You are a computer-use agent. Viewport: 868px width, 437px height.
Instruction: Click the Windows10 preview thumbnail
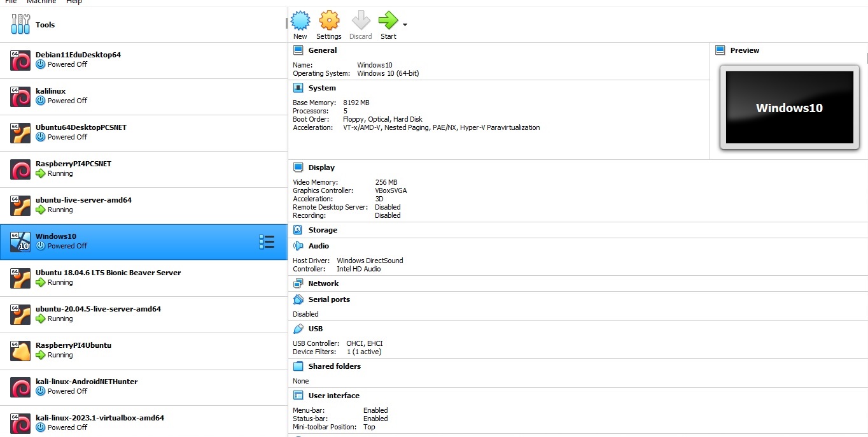[789, 107]
